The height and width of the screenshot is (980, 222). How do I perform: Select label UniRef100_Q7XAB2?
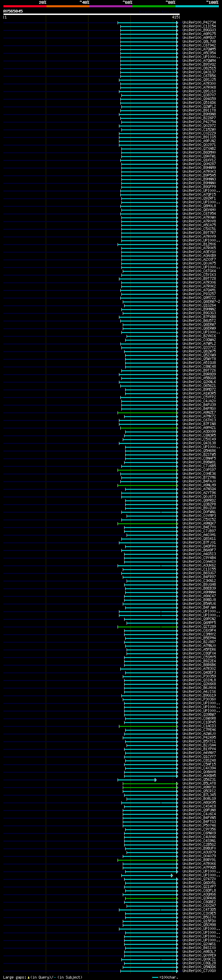[x=199, y=149]
